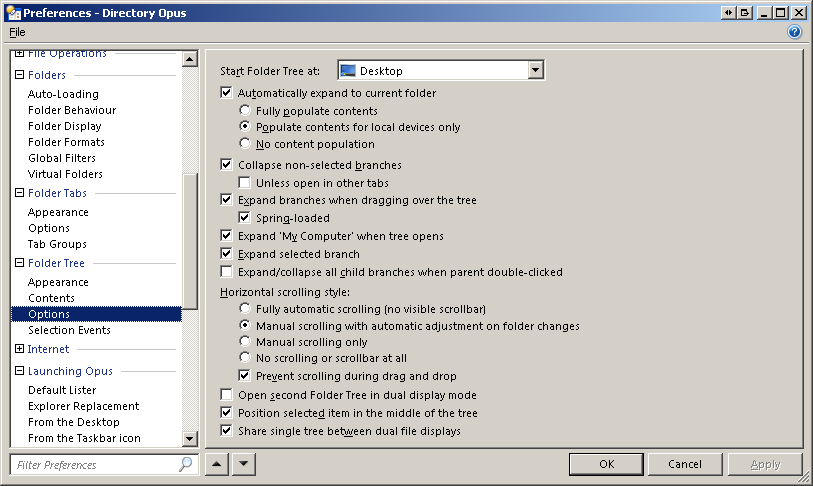Toggle Expand 'My Computer' when tree opens
The image size is (813, 486).
pos(226,236)
